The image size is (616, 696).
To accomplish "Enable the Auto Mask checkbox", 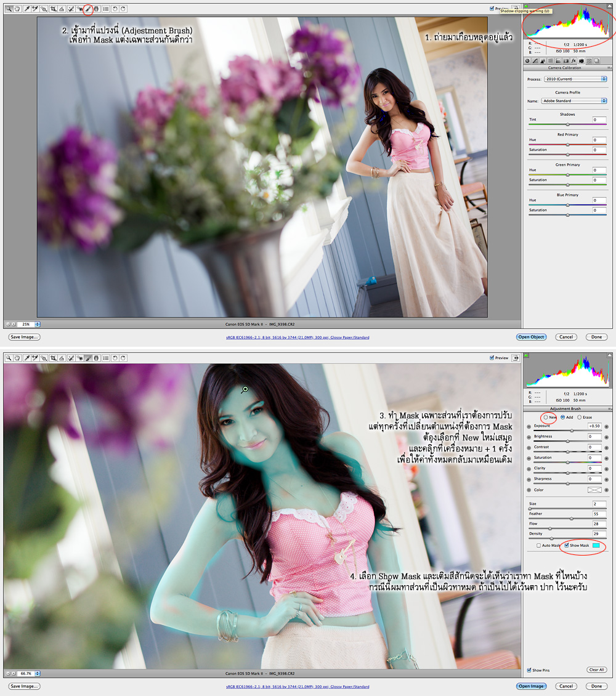I will pyautogui.click(x=538, y=545).
